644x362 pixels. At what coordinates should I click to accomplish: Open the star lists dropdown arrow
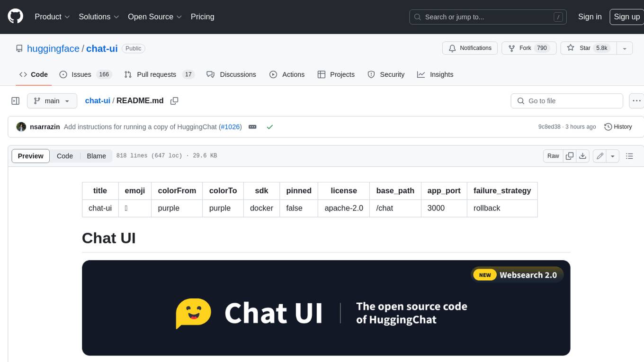625,48
